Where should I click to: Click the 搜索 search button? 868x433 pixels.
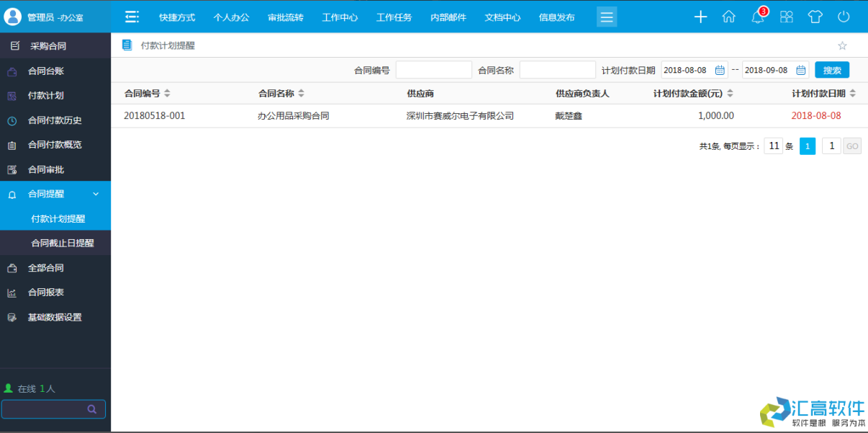click(x=832, y=70)
